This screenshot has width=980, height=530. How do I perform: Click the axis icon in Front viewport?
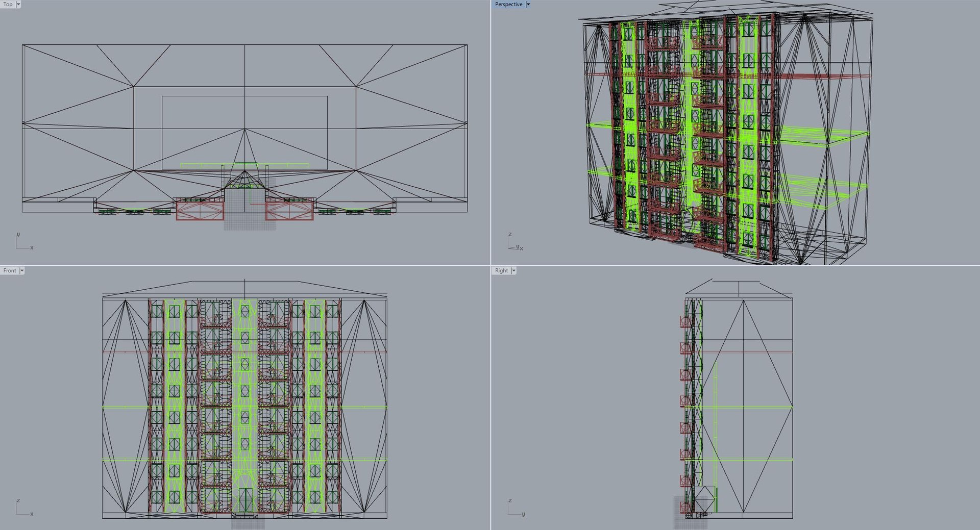[24, 508]
